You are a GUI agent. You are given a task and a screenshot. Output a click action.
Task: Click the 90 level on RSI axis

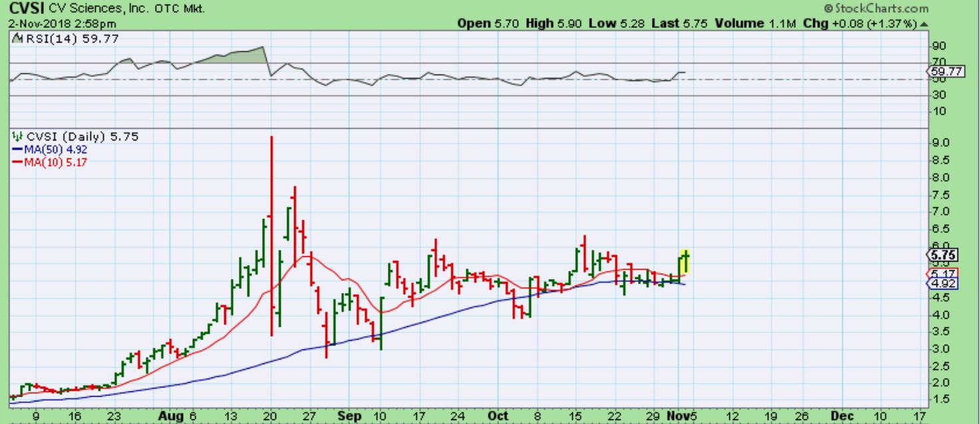pyautogui.click(x=939, y=47)
